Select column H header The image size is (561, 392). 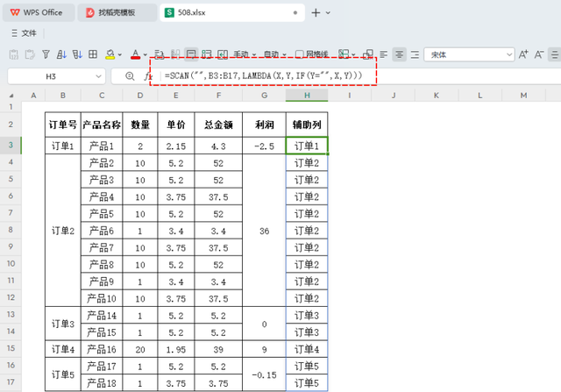(x=307, y=96)
